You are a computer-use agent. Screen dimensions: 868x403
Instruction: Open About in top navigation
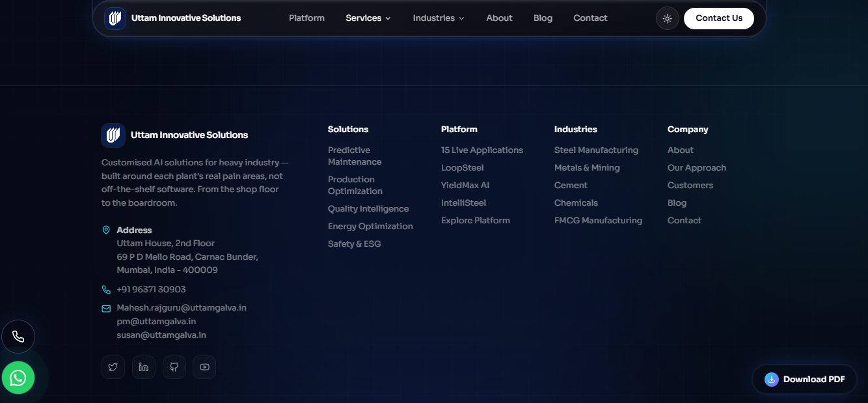pyautogui.click(x=499, y=18)
